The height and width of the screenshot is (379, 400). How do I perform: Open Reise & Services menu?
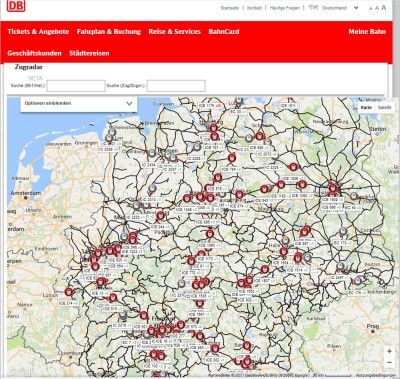click(x=175, y=32)
